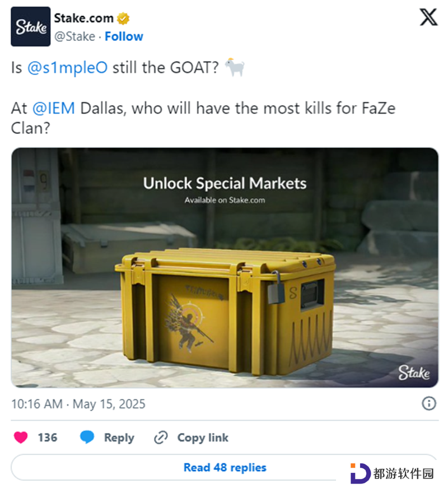Image resolution: width=448 pixels, height=488 pixels.
Task: Click the Stake logo in image corner
Action: coord(414,373)
